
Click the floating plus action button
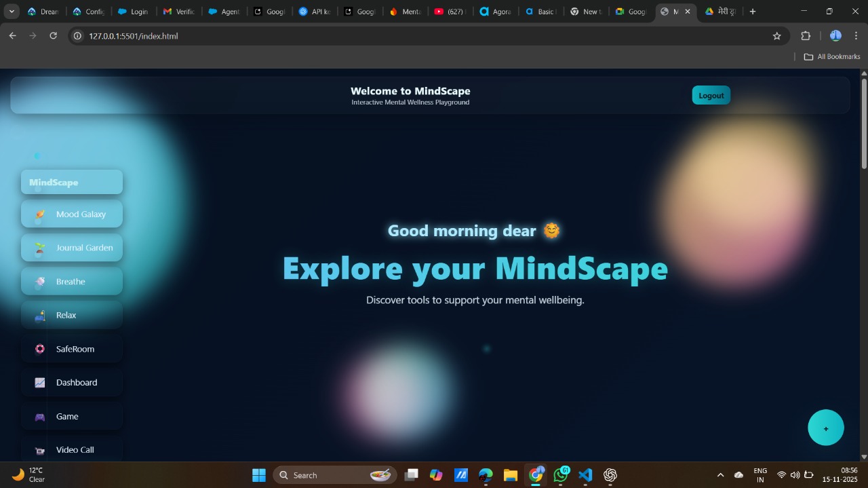825,428
